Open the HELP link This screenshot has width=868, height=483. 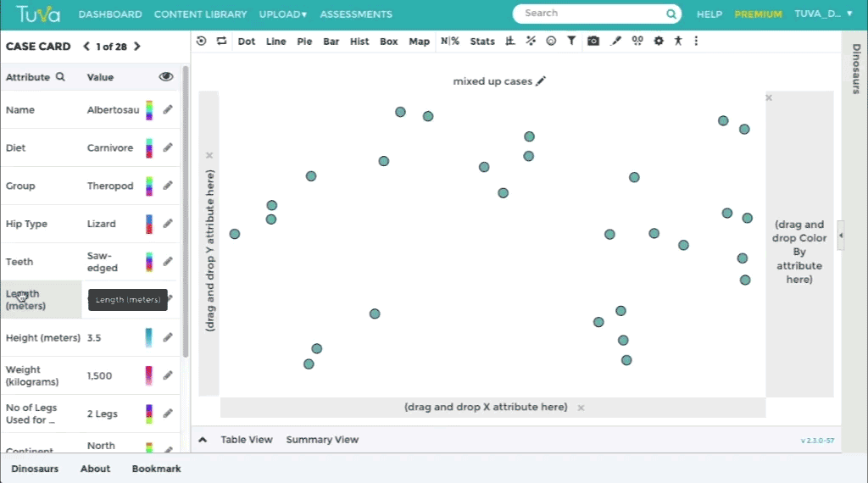(x=709, y=14)
